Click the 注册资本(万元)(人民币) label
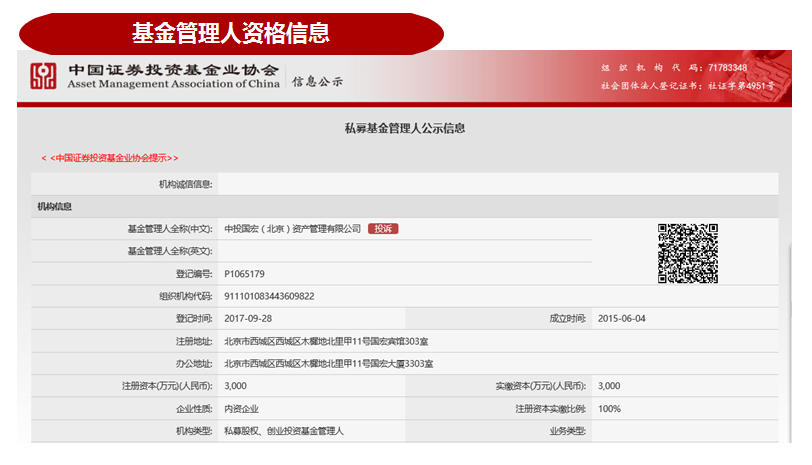This screenshot has width=812, height=465. [167, 386]
